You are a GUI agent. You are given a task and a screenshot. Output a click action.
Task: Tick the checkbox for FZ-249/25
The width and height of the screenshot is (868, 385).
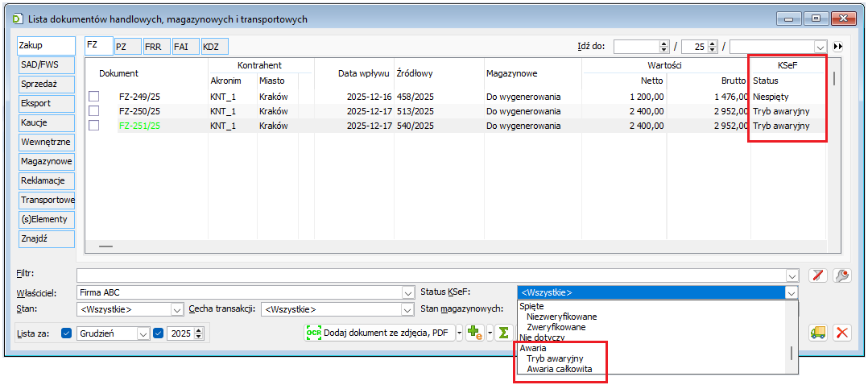pos(94,97)
